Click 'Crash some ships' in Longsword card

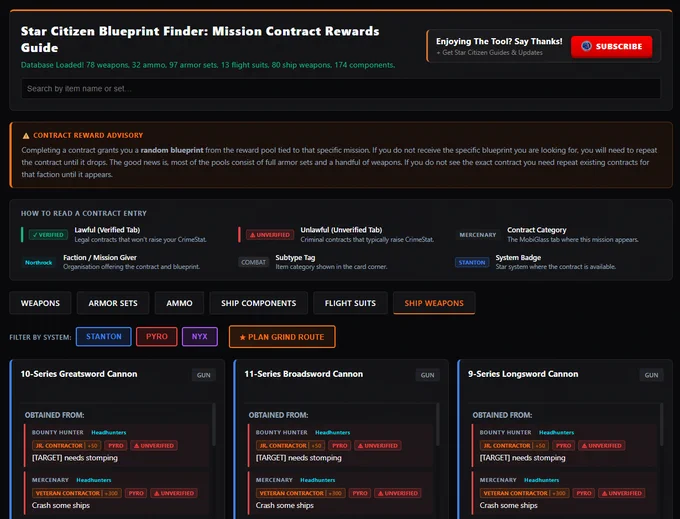pyautogui.click(x=508, y=506)
